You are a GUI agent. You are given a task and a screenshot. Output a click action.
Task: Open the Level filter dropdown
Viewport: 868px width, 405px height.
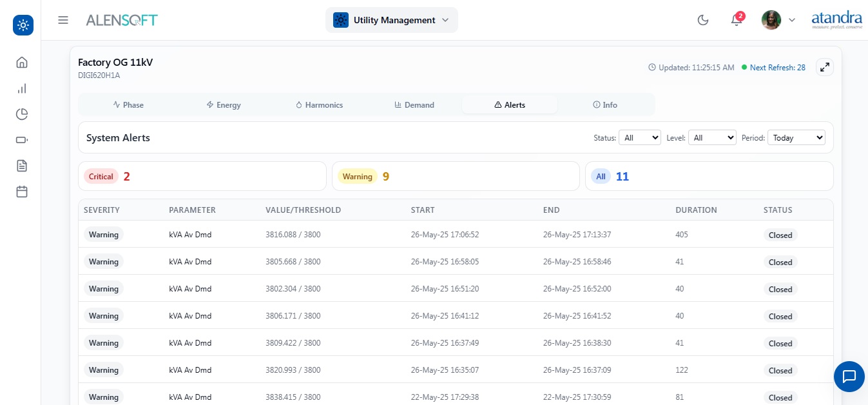[712, 137]
